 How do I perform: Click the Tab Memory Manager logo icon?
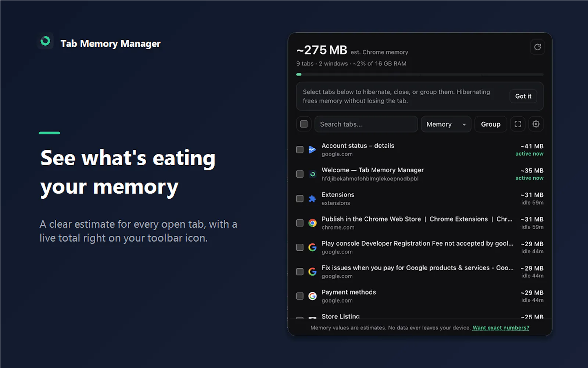(46, 41)
